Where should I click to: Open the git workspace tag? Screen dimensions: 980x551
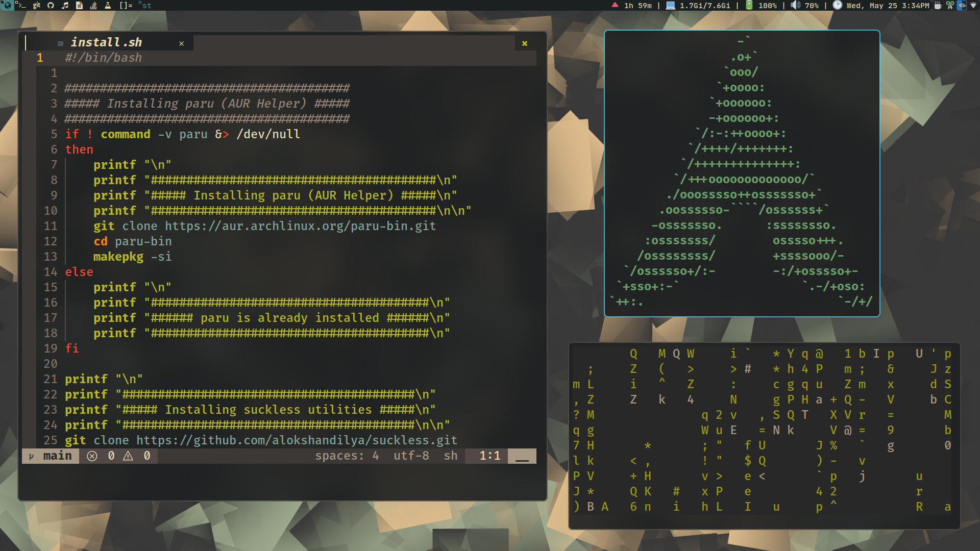pyautogui.click(x=36, y=5)
